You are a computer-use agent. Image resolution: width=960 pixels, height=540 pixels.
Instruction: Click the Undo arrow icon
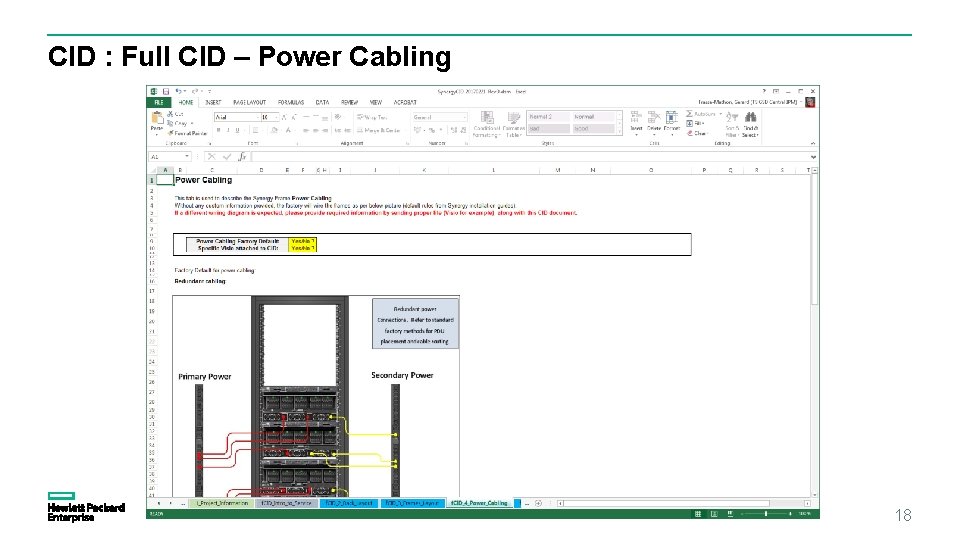pos(178,91)
